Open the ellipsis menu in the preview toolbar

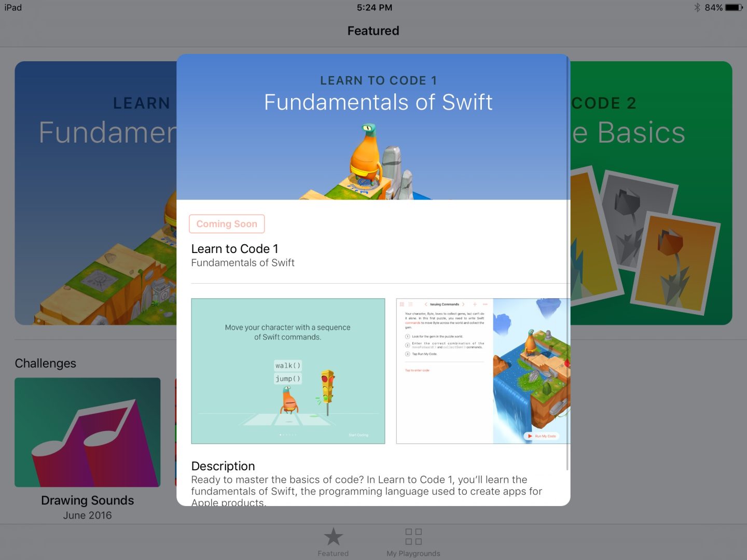486,304
